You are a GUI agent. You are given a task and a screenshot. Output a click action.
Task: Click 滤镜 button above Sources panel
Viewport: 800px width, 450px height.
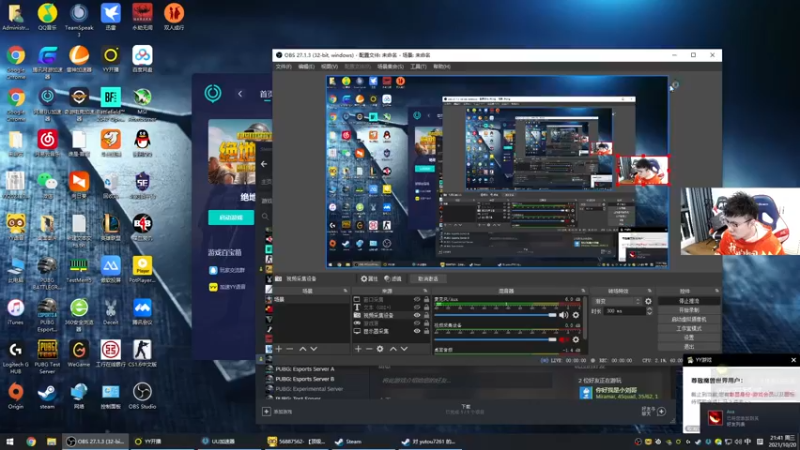pos(393,279)
